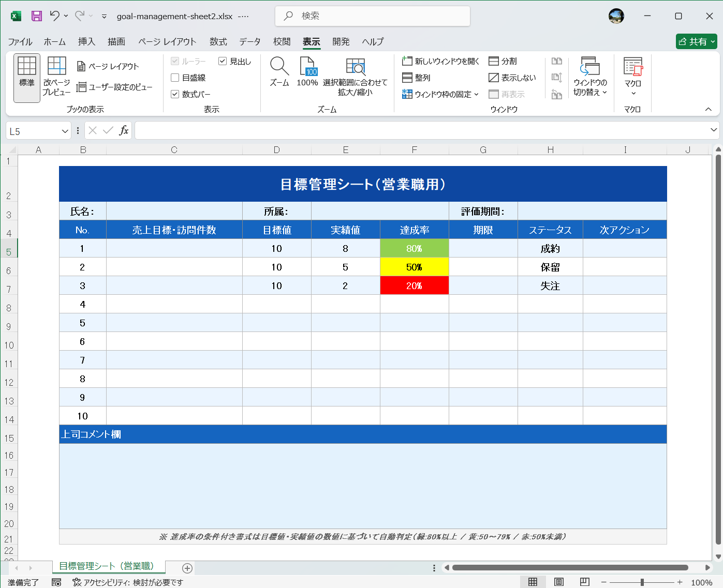Click the Save icon in title bar

click(x=37, y=16)
